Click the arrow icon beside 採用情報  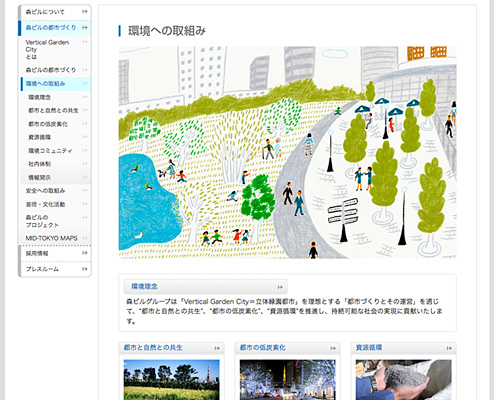[85, 253]
